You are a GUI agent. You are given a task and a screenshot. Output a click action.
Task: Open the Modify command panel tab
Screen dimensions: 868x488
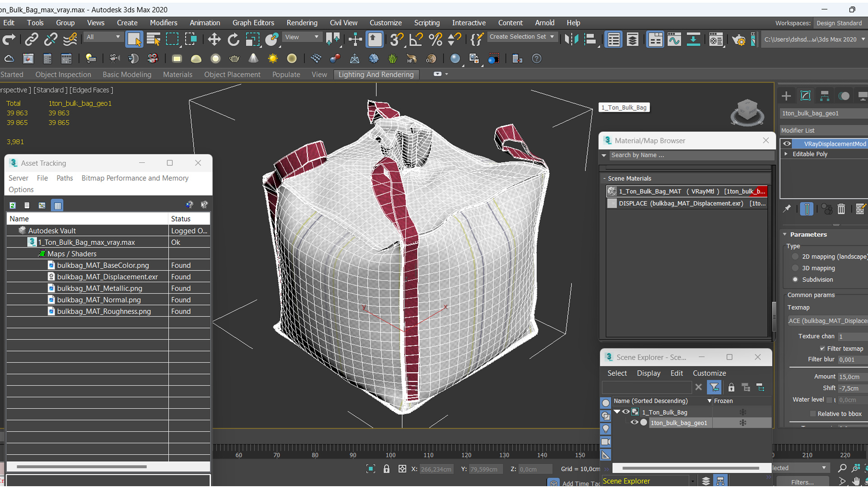click(805, 96)
